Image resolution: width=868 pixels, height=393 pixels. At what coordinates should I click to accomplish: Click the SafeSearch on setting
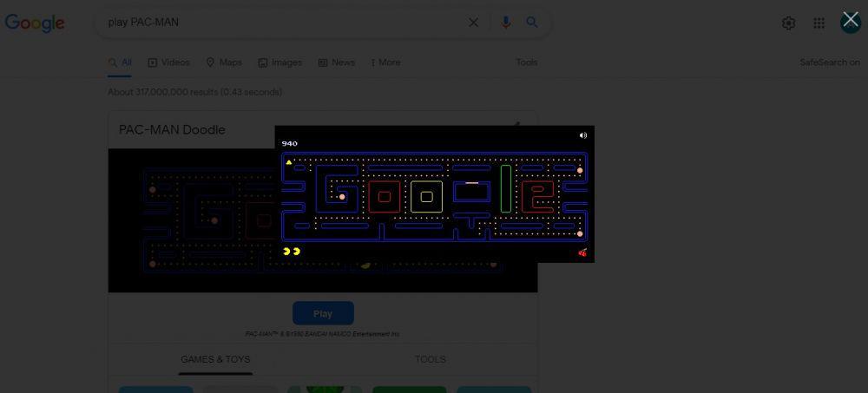click(x=830, y=62)
